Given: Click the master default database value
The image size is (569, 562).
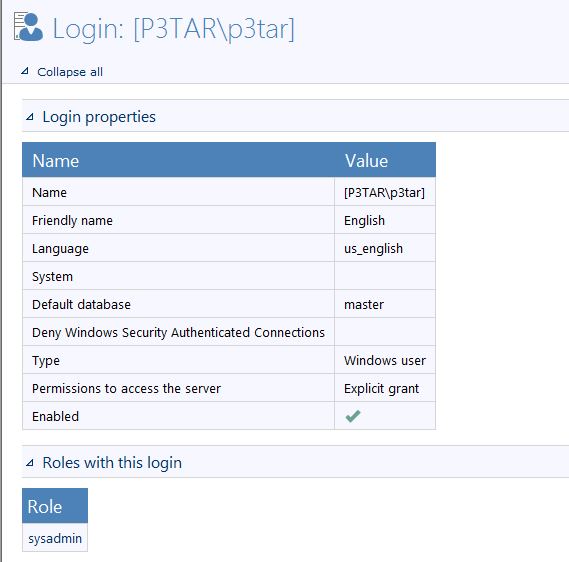Looking at the screenshot, I should 364,304.
